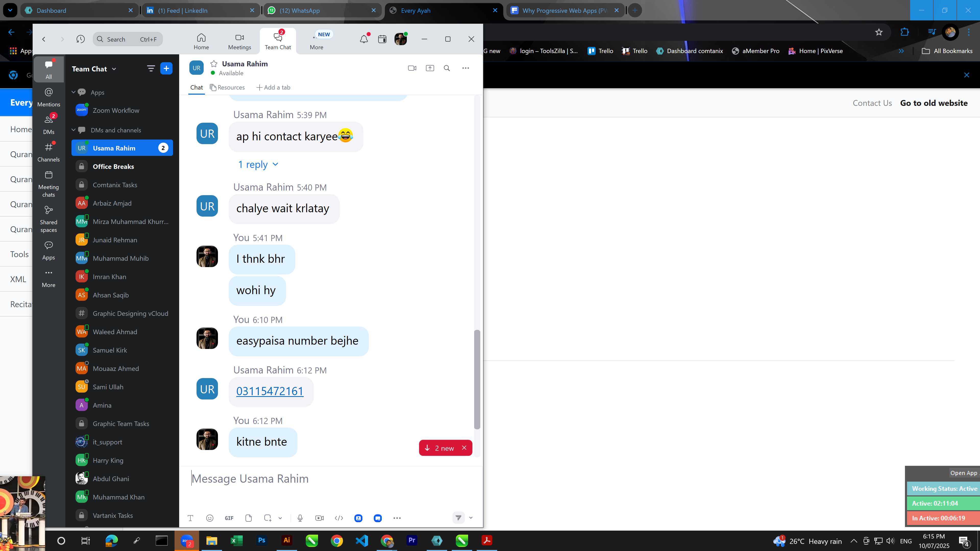Open more compose options ellipsis
Image resolution: width=980 pixels, height=551 pixels.
click(x=397, y=518)
